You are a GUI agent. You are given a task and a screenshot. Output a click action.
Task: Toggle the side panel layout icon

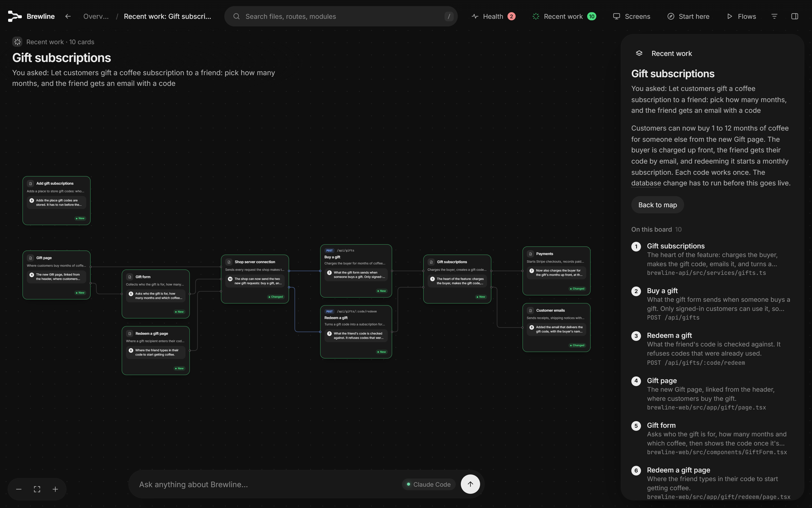[x=794, y=16]
